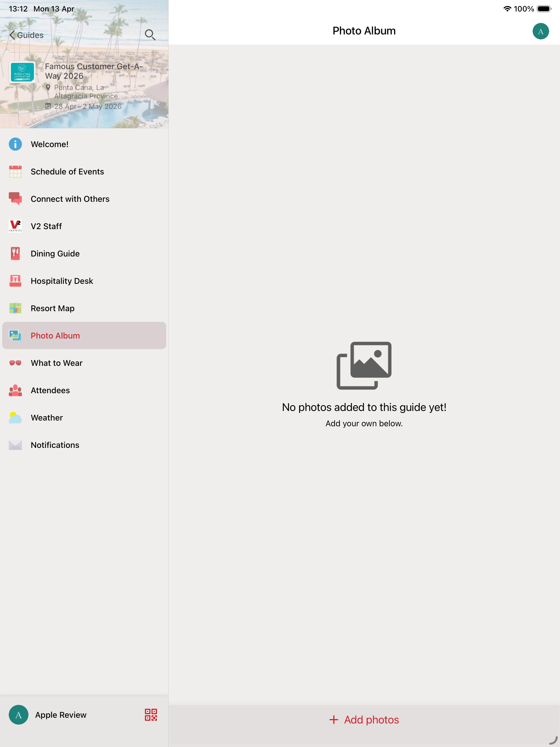
Task: Click the plus icon beside Add photos
Action: [334, 720]
